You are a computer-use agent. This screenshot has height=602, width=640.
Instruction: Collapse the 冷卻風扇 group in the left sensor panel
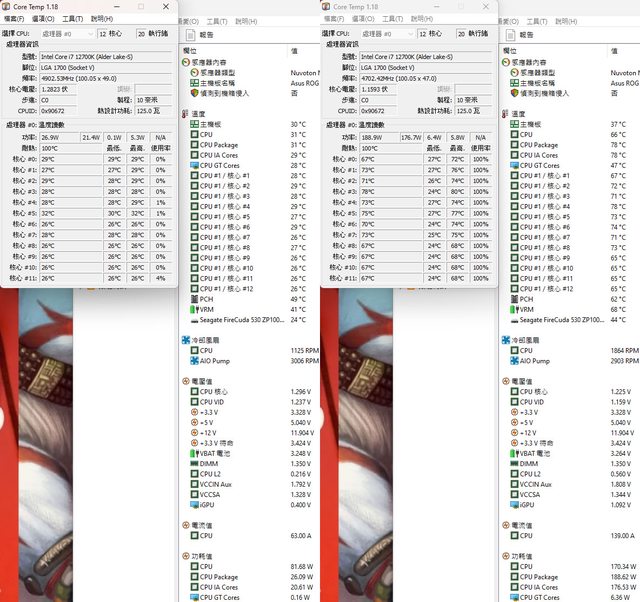click(x=187, y=340)
